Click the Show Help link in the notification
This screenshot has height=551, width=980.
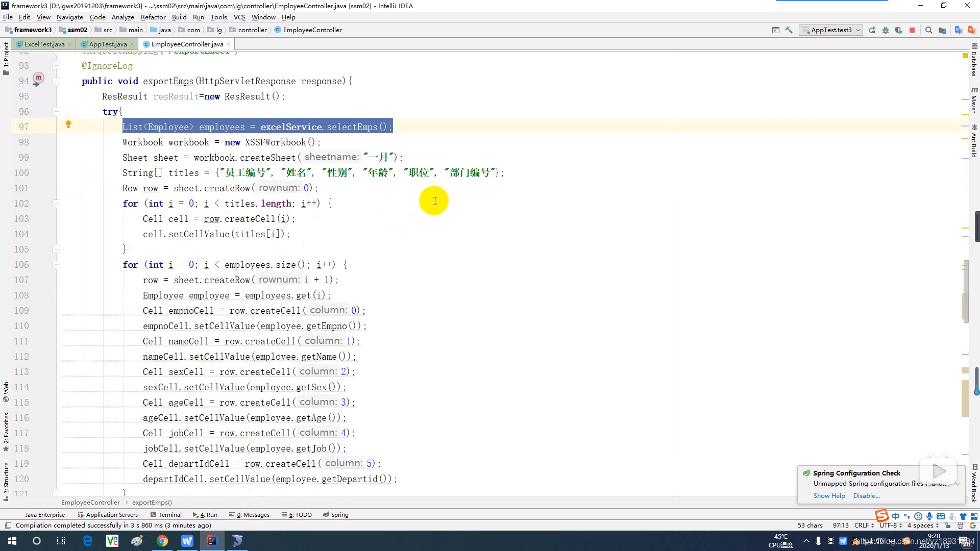click(829, 496)
